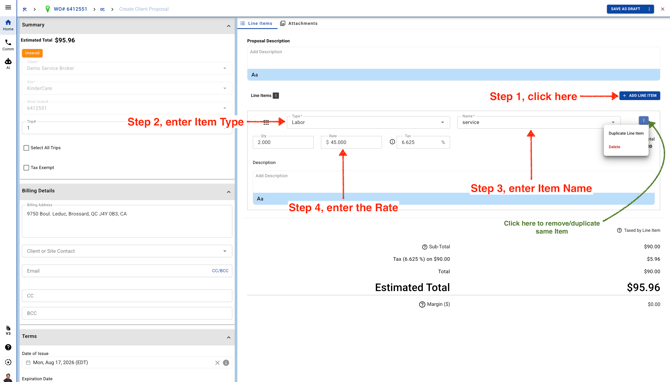Click the line item three-dots menu button
This screenshot has height=382, width=670.
pyautogui.click(x=644, y=120)
